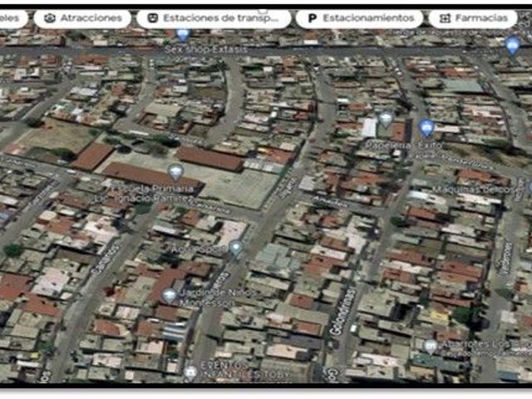The image size is (532, 399).
Task: Open the blue shop pin above Papelería Éxito
Action: pos(426,127)
